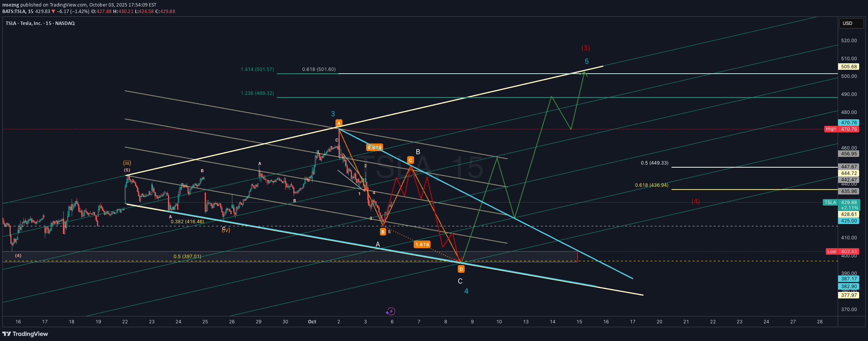Image resolution: width=868 pixels, height=341 pixels.
Task: Click the TradingView logo in the corner
Action: click(25, 334)
